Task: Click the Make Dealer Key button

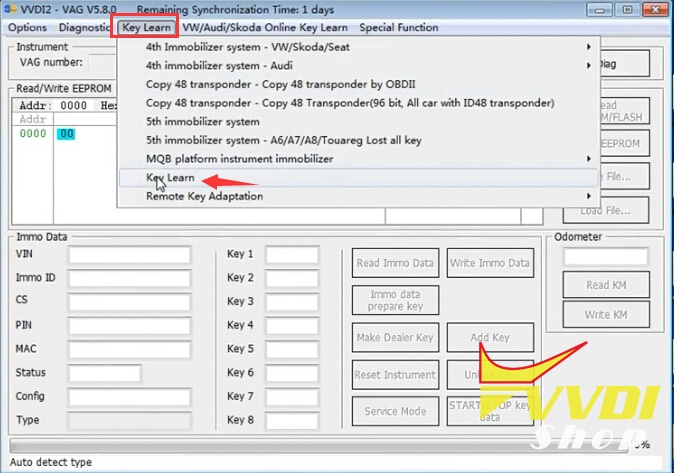Action: (x=395, y=338)
